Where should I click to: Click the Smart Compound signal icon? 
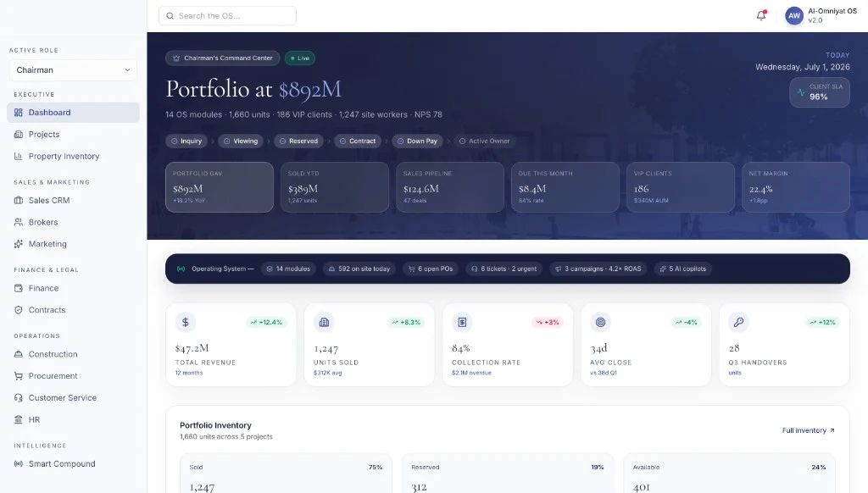19,463
